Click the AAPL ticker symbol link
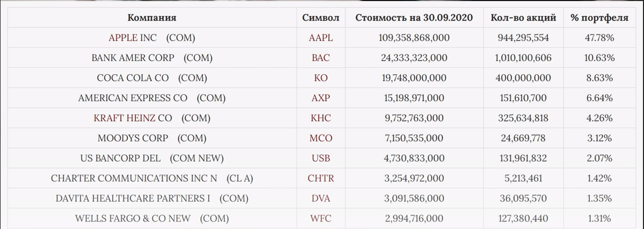Viewport: 644px width, 229px height. [321, 38]
